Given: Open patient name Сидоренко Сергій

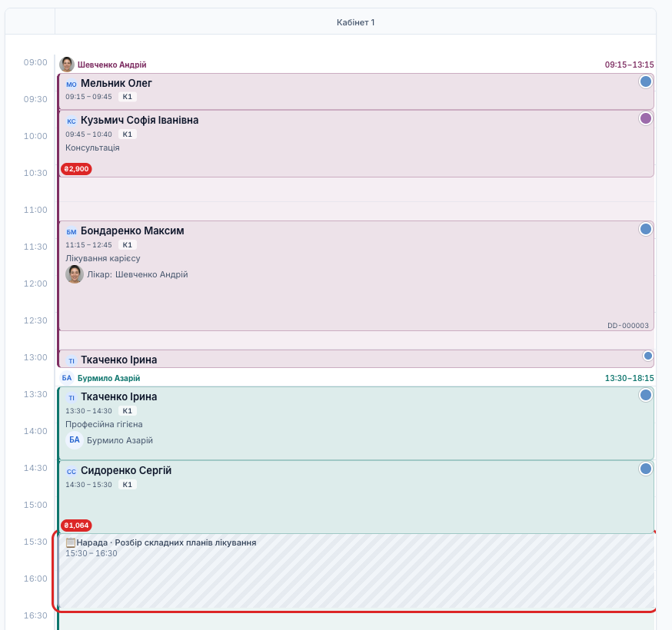Looking at the screenshot, I should click(126, 470).
